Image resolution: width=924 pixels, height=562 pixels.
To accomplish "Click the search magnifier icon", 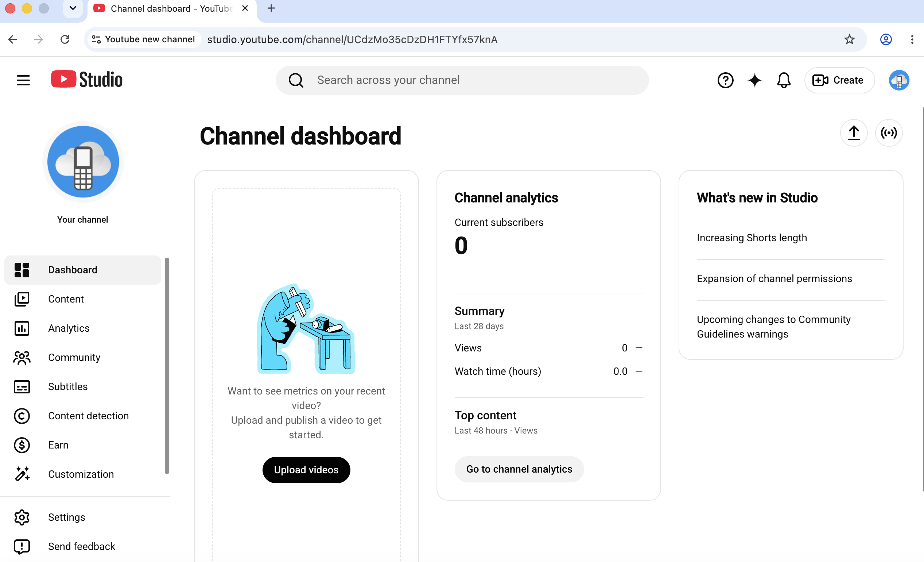I will [296, 80].
